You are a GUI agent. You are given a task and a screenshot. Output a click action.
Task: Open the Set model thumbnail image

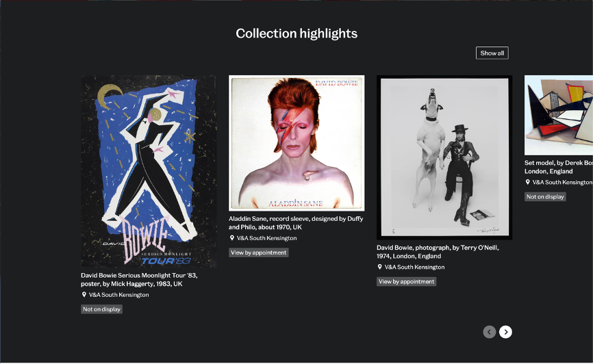pyautogui.click(x=558, y=116)
